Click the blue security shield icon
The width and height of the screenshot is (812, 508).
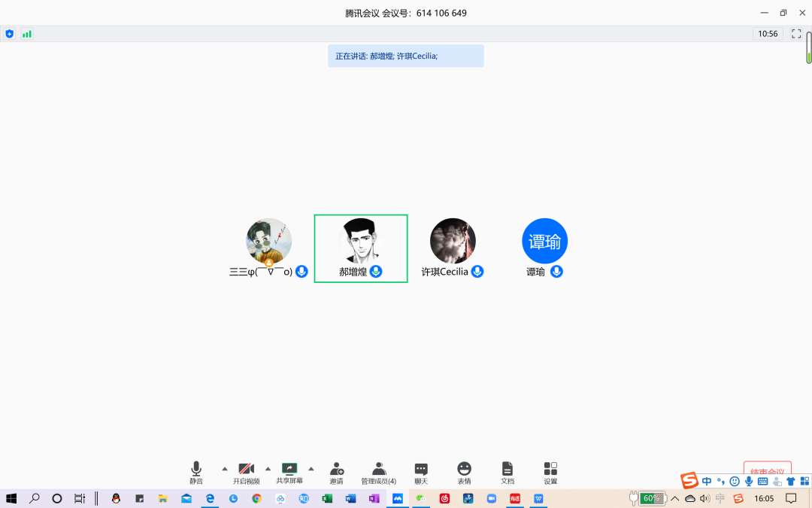pyautogui.click(x=9, y=34)
